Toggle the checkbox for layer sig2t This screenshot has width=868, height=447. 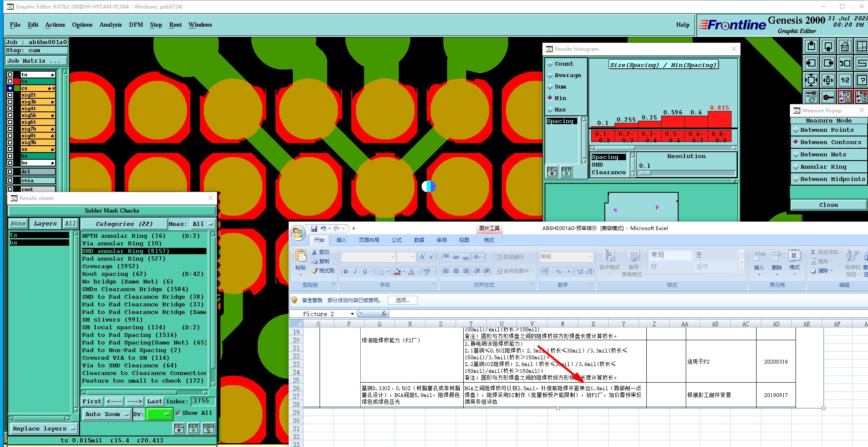[x=10, y=95]
